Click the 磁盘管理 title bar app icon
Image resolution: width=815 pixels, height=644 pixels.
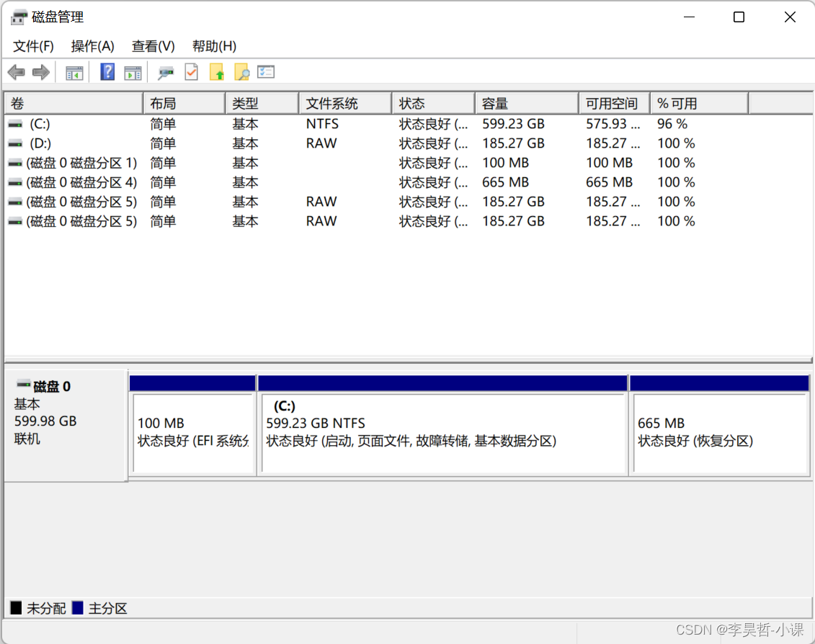point(19,17)
